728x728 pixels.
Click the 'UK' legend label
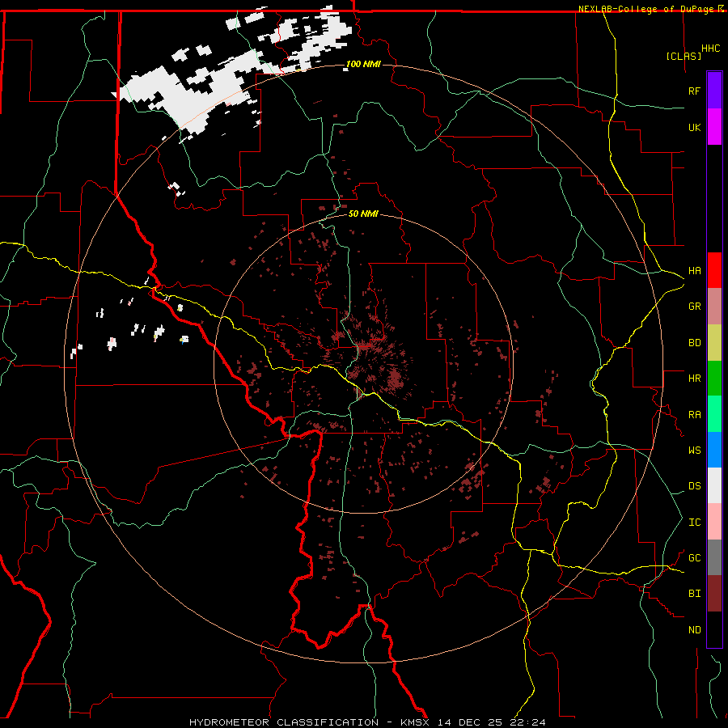694,127
